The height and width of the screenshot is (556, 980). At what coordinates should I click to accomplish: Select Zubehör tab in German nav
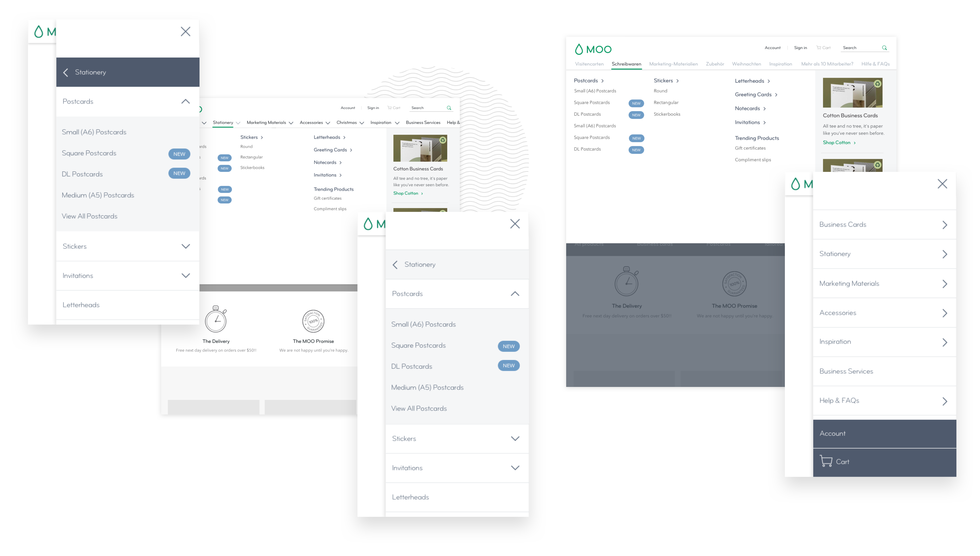[715, 64]
